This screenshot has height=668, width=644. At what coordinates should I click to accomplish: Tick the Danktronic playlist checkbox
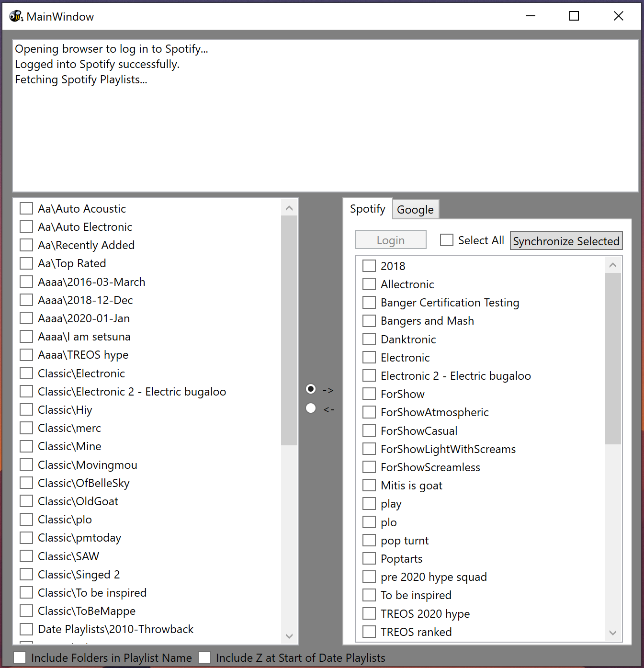pyautogui.click(x=369, y=339)
